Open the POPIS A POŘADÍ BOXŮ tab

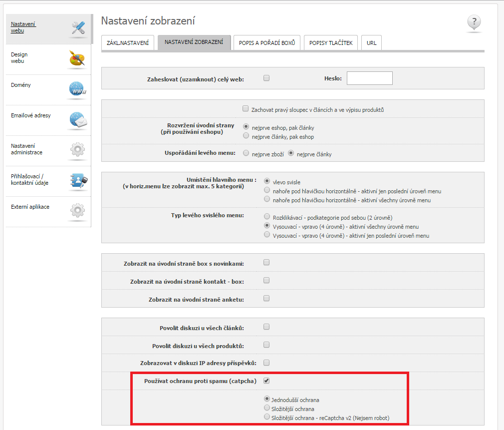click(267, 43)
